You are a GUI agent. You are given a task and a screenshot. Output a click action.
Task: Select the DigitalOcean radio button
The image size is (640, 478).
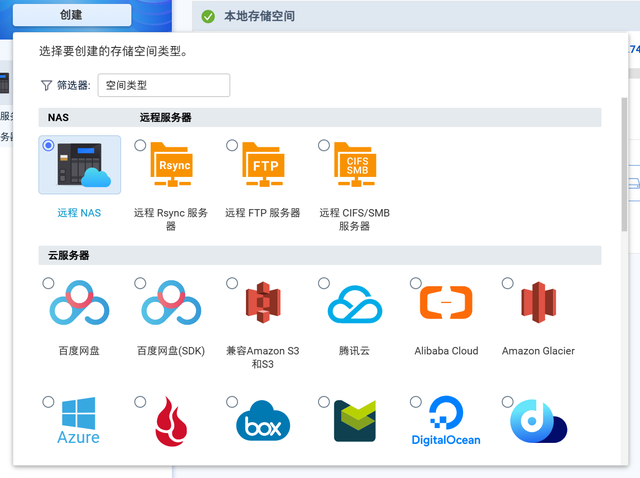(416, 402)
